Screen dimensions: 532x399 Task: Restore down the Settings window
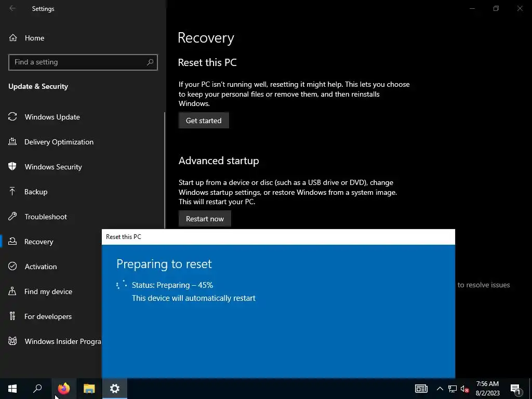[x=496, y=8]
